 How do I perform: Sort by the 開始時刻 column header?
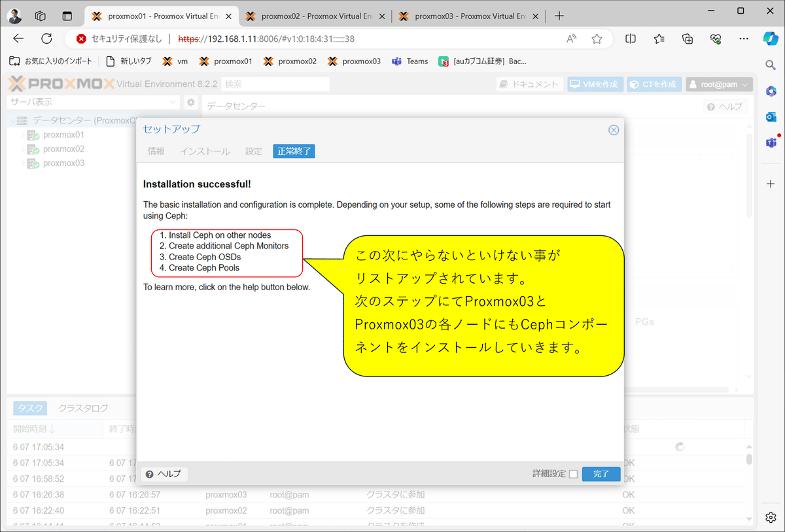(x=55, y=429)
